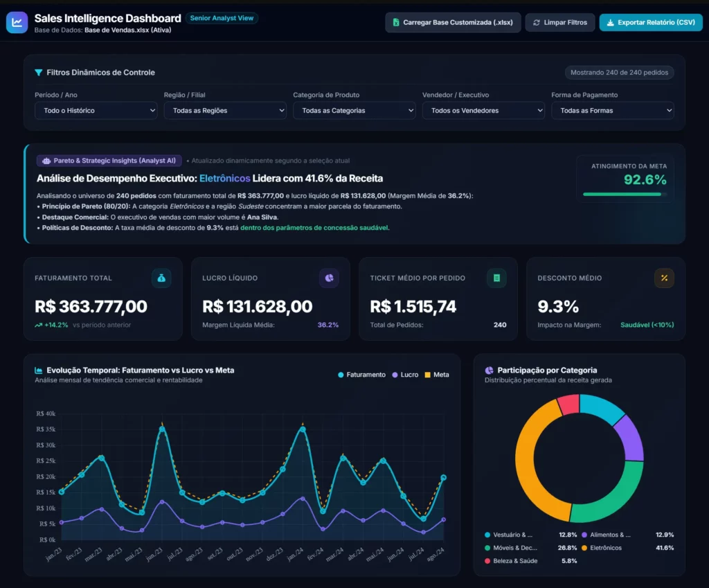Click the 9.3% desconto médio value
The image size is (709, 588).
click(558, 307)
